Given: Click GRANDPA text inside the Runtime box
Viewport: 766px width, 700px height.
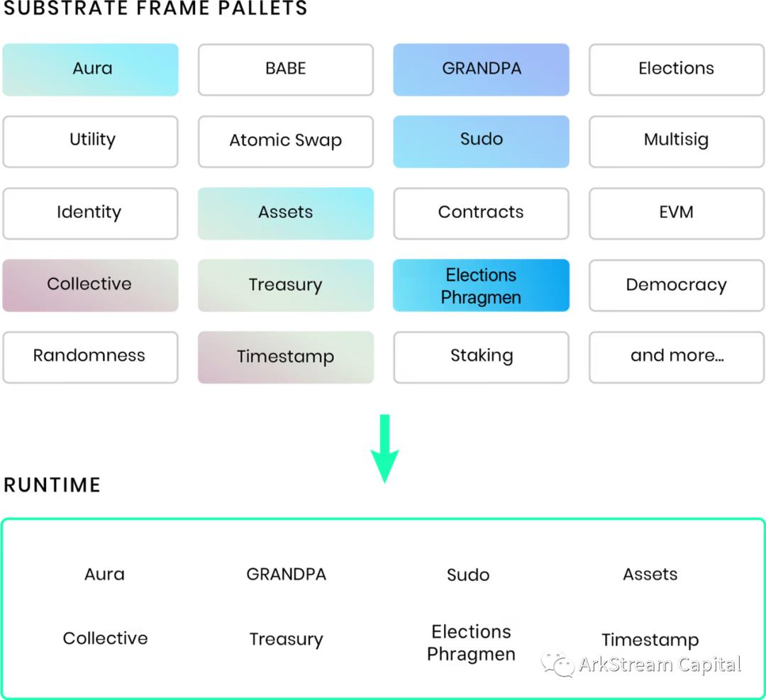Looking at the screenshot, I should 286,574.
